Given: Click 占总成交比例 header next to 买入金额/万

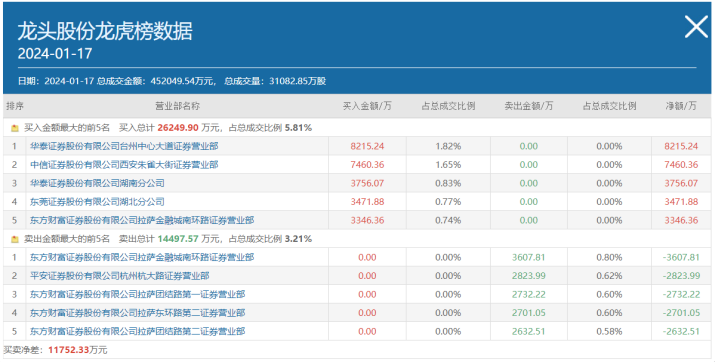Looking at the screenshot, I should 448,106.
